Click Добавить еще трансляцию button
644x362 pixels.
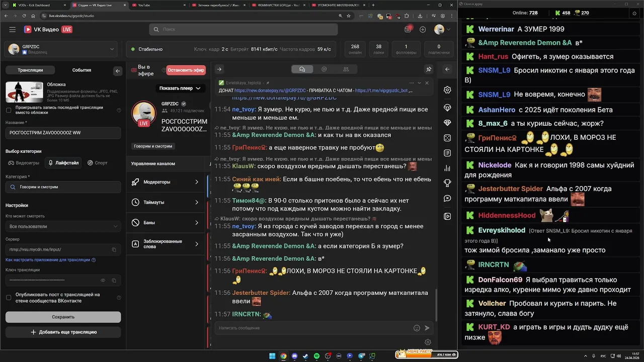(x=63, y=332)
